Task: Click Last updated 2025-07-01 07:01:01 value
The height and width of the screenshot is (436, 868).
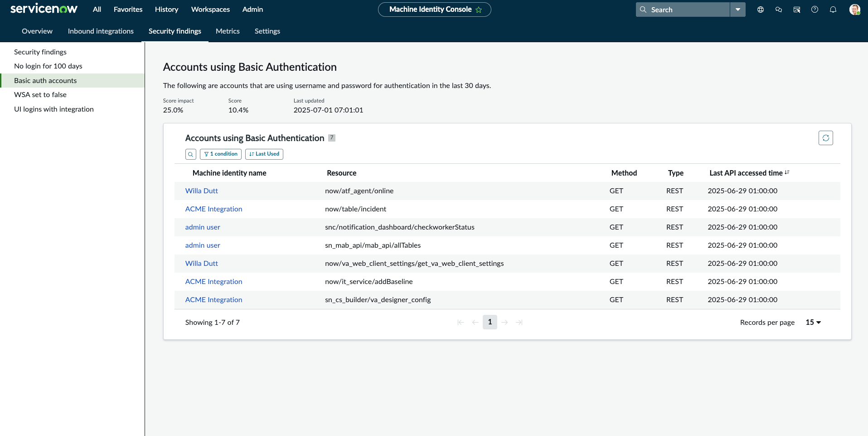Action: 328,110
